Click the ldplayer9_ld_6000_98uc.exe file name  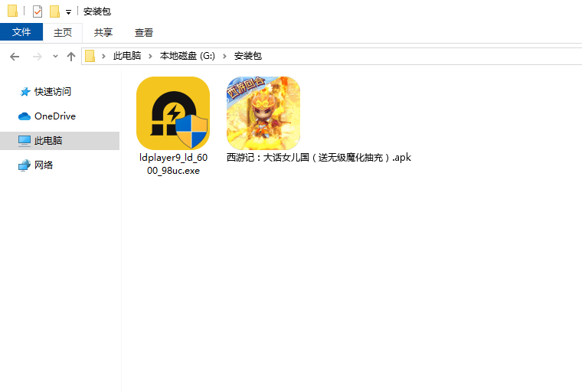click(x=173, y=164)
